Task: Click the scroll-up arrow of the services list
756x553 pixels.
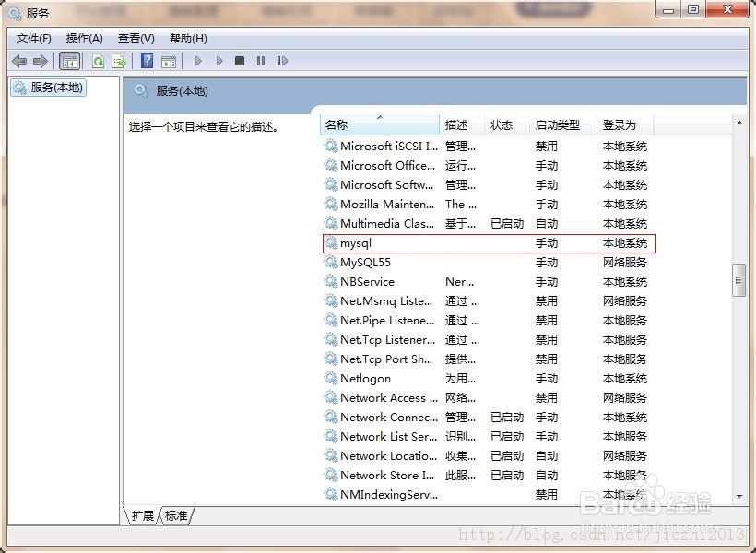Action: tap(739, 123)
